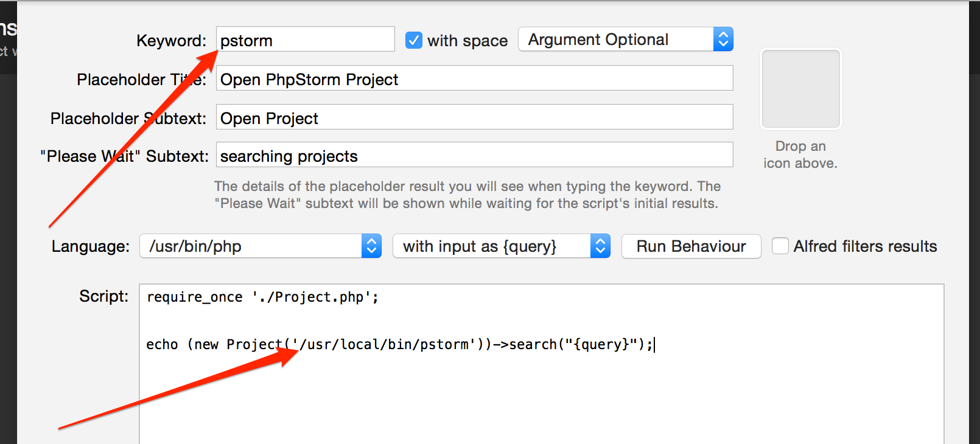The width and height of the screenshot is (980, 444).
Task: Click the 'Please Wait' Subtext field
Action: coord(475,155)
